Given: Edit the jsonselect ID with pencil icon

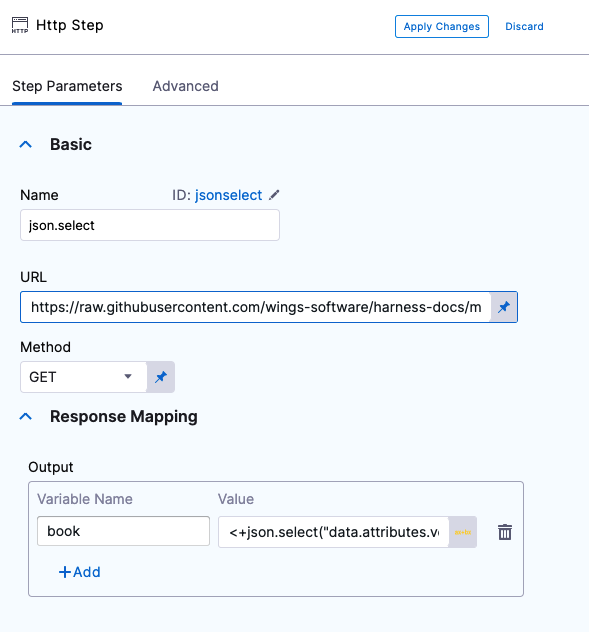Looking at the screenshot, I should tap(274, 195).
